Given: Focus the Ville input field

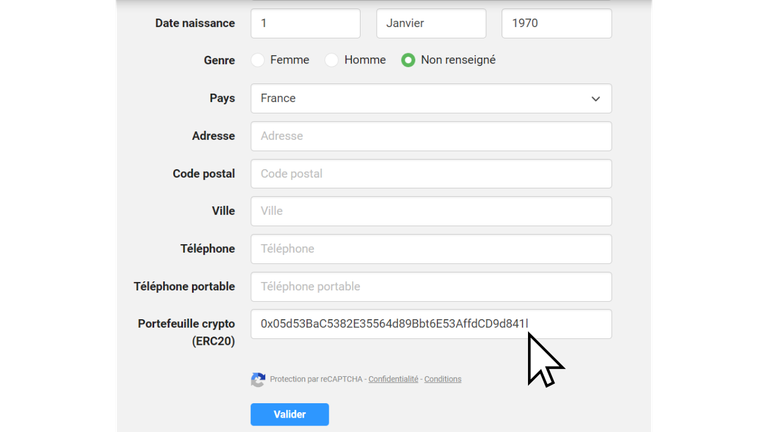Looking at the screenshot, I should pos(431,211).
